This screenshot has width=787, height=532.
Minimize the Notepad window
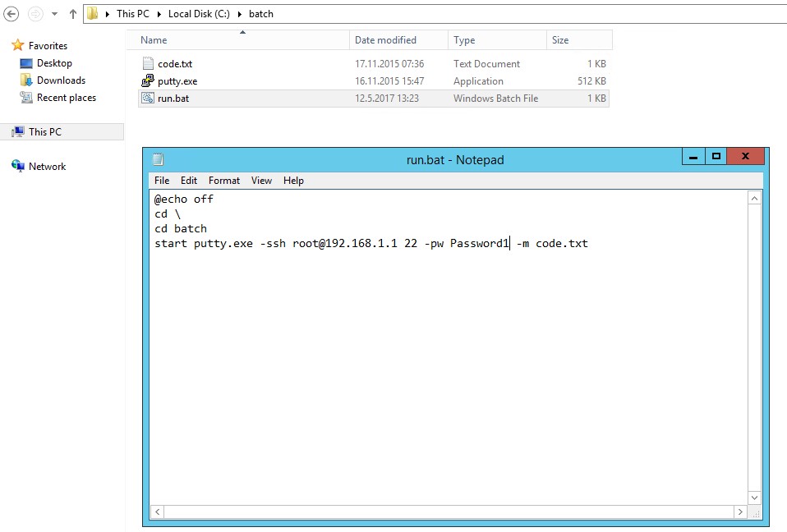click(693, 157)
